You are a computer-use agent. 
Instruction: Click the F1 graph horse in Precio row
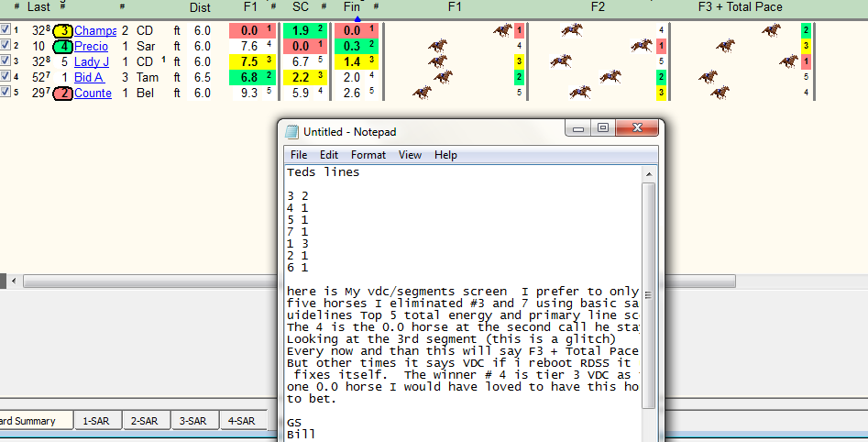(x=437, y=46)
